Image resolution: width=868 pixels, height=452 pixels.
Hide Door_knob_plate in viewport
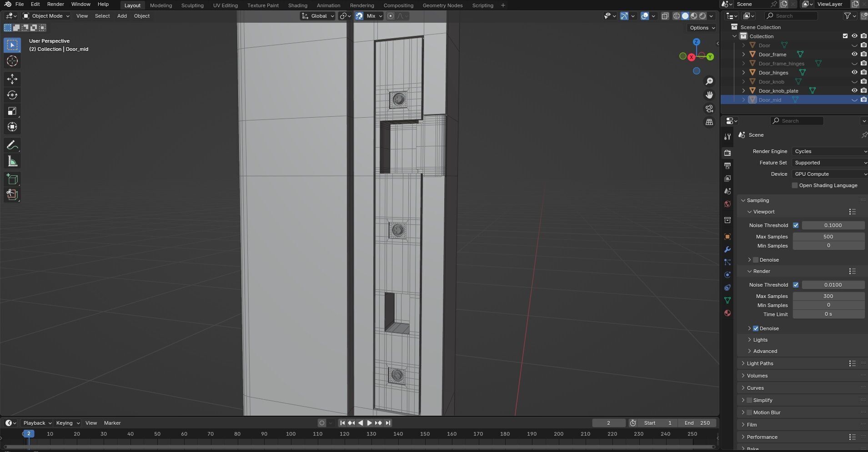[854, 91]
